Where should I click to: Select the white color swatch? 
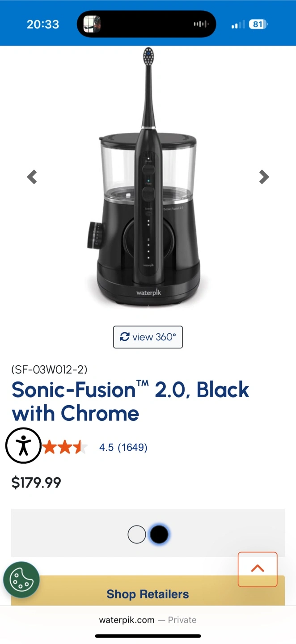tap(136, 534)
